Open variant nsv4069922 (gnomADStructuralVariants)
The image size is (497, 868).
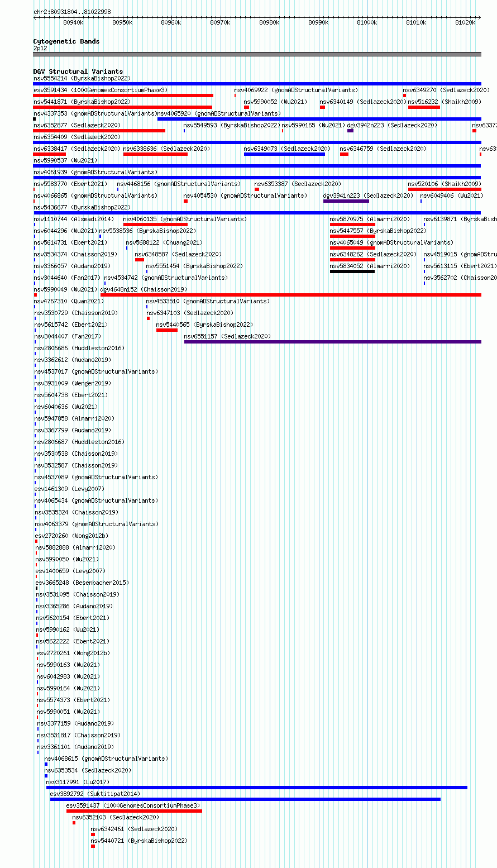pyautogui.click(x=296, y=90)
